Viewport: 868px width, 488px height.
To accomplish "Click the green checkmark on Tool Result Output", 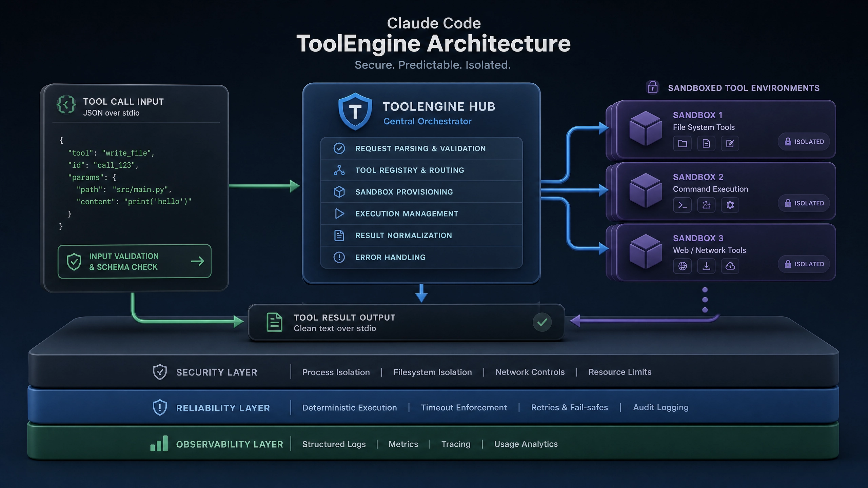I will pos(542,322).
